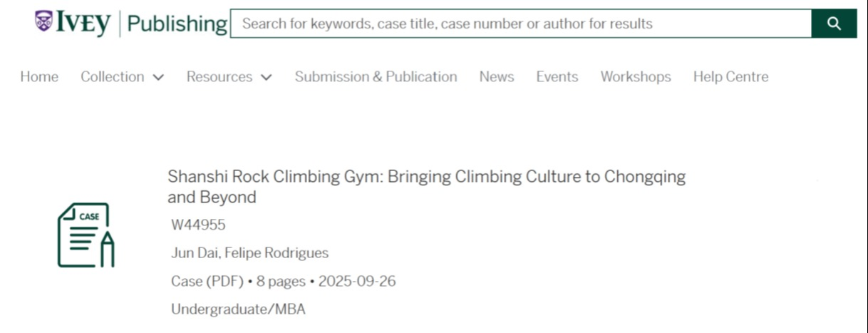
Task: Click the Publishing wordmark in header
Action: pyautogui.click(x=177, y=24)
